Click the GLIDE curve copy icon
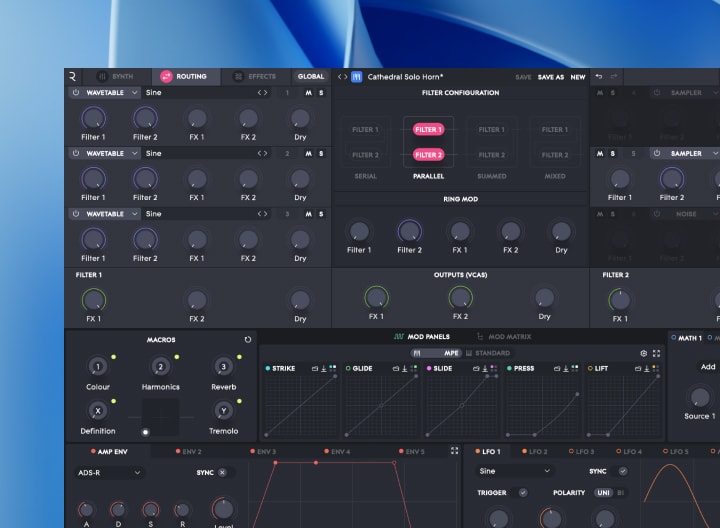The height and width of the screenshot is (528, 720). pyautogui.click(x=396, y=368)
